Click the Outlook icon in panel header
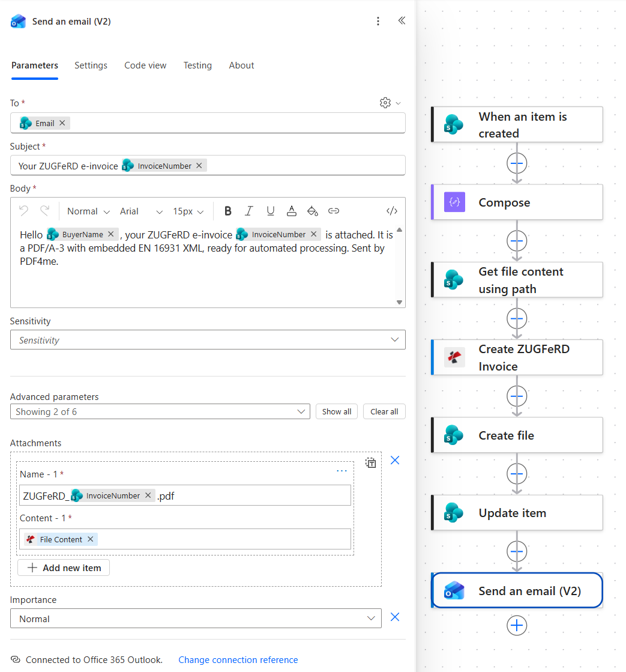The height and width of the screenshot is (672, 626). 19,22
